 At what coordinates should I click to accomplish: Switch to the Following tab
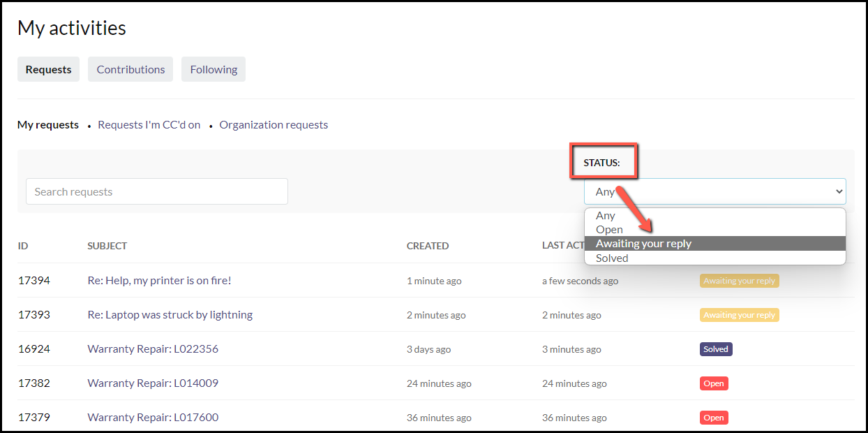click(214, 69)
